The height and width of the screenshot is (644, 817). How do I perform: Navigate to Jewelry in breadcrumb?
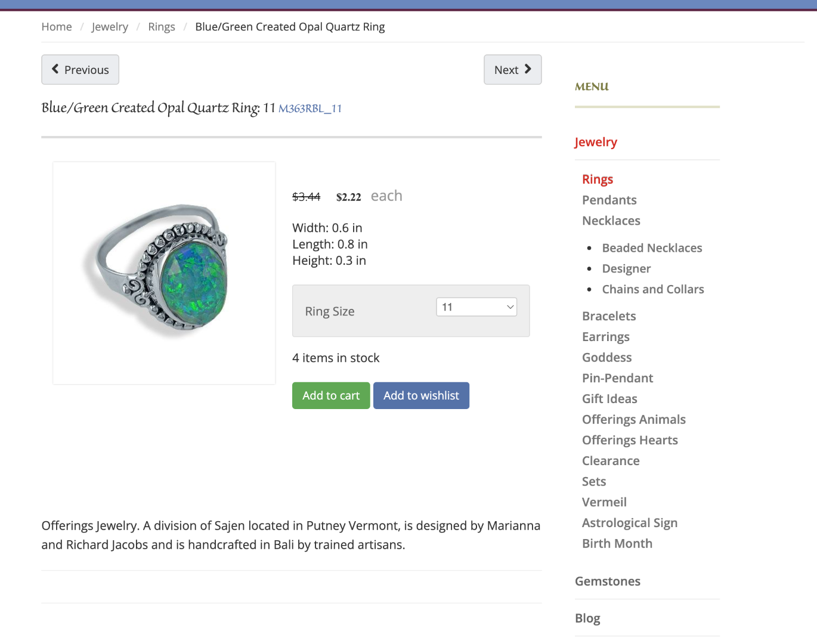(110, 27)
